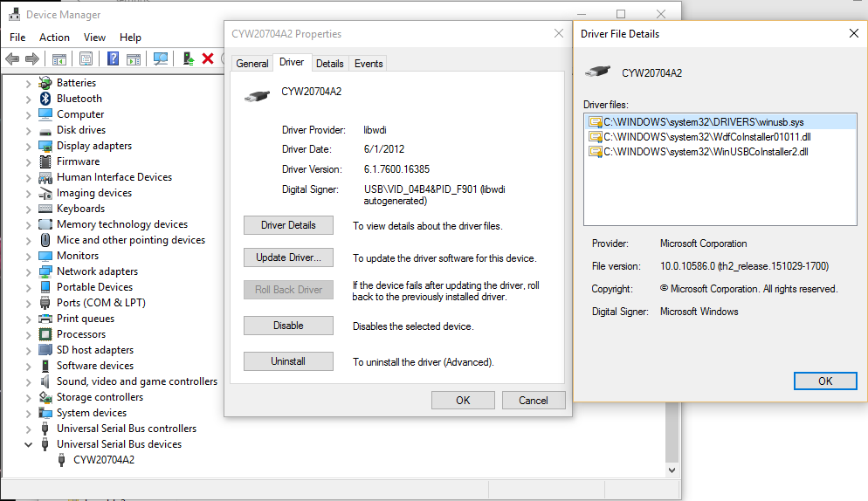Click OK in Driver File Details
Image resolution: width=868 pixels, height=501 pixels.
[x=824, y=381]
